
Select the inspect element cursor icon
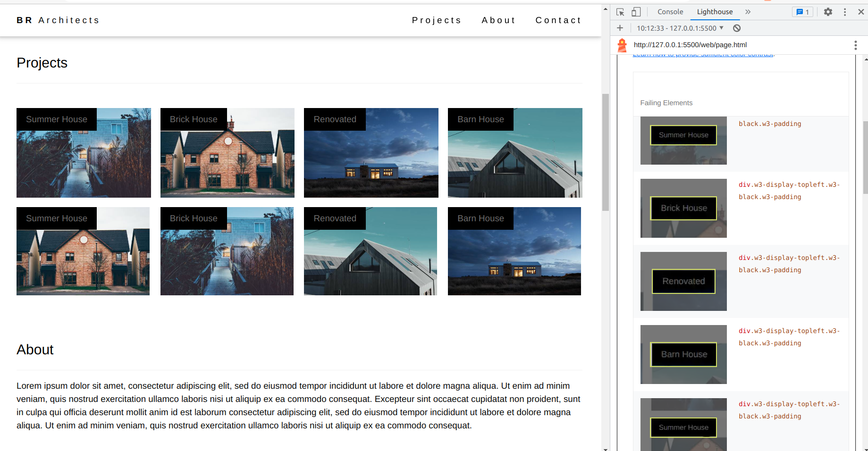[620, 12]
